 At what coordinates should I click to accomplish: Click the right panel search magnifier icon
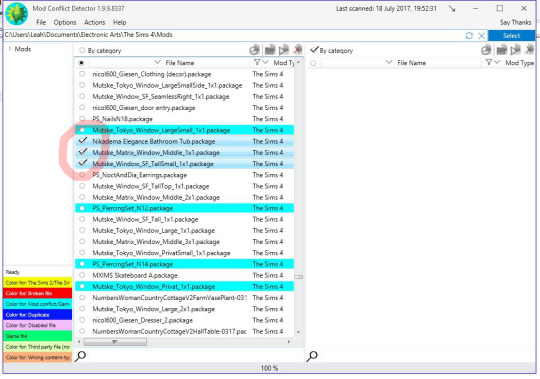(x=312, y=356)
